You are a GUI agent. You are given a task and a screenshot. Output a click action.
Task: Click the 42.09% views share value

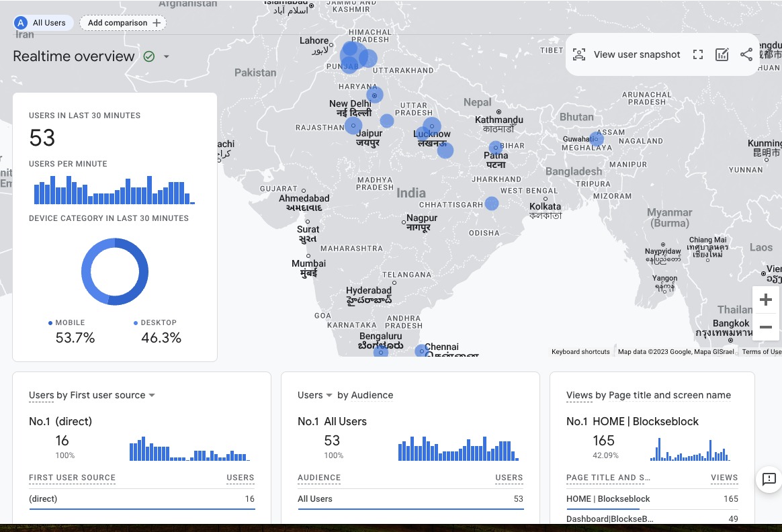[x=605, y=455]
